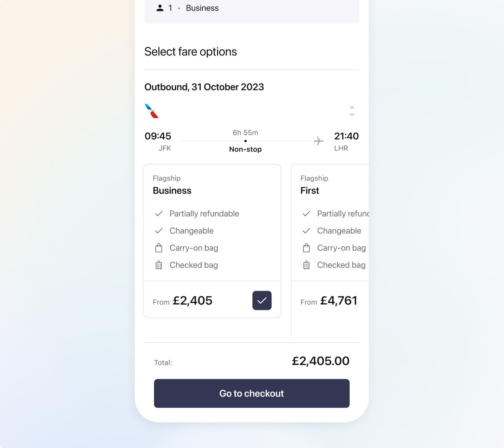This screenshot has width=504, height=448.
Task: Click the 21:40 LHR arrival time
Action: 346,136
